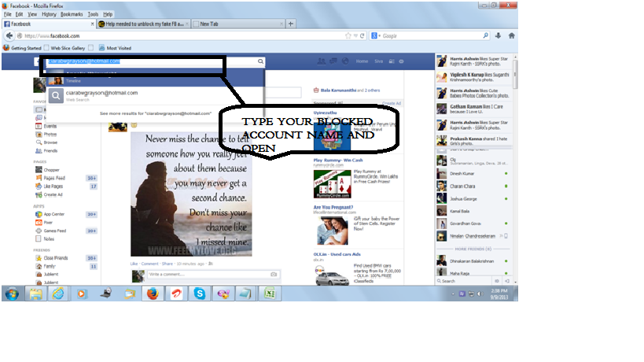Open Skype from Windows taskbar

[200, 294]
